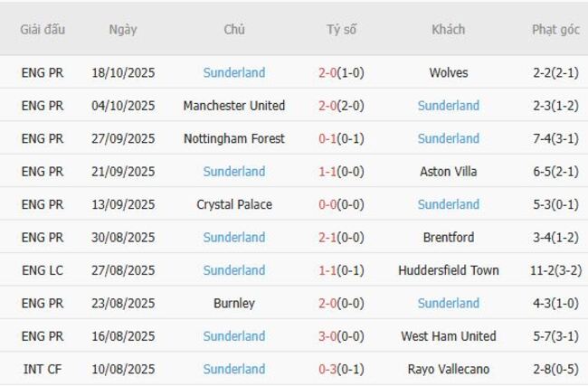The width and height of the screenshot is (588, 386).
Task: Click the "Tỷ số" column header
Action: click(341, 29)
